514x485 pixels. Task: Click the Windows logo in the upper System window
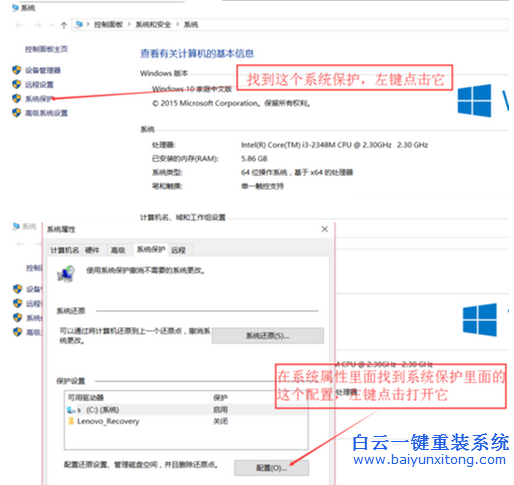(474, 100)
